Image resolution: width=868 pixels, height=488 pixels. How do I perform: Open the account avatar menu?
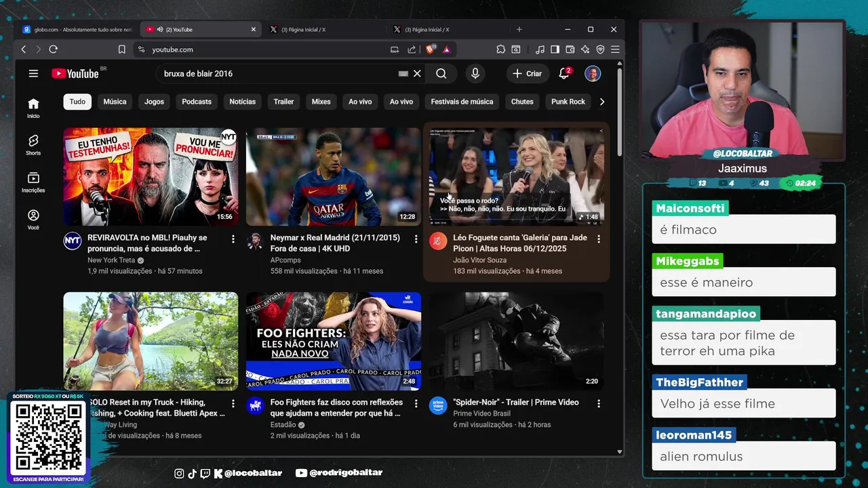(593, 73)
